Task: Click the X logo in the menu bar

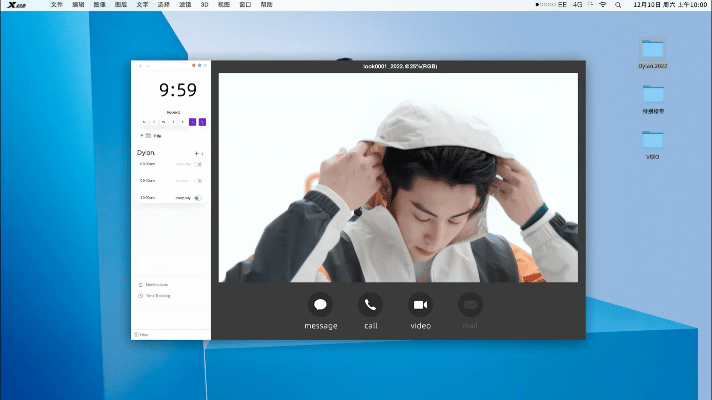Action: (16, 5)
